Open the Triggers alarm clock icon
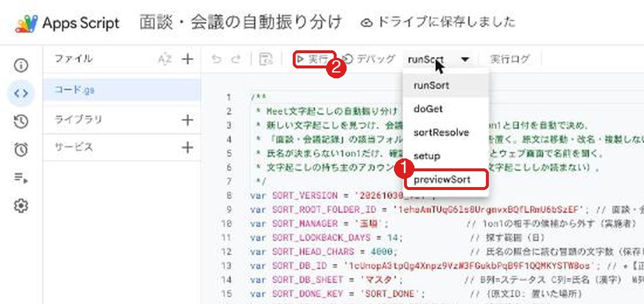This screenshot has width=644, height=304. 21,149
